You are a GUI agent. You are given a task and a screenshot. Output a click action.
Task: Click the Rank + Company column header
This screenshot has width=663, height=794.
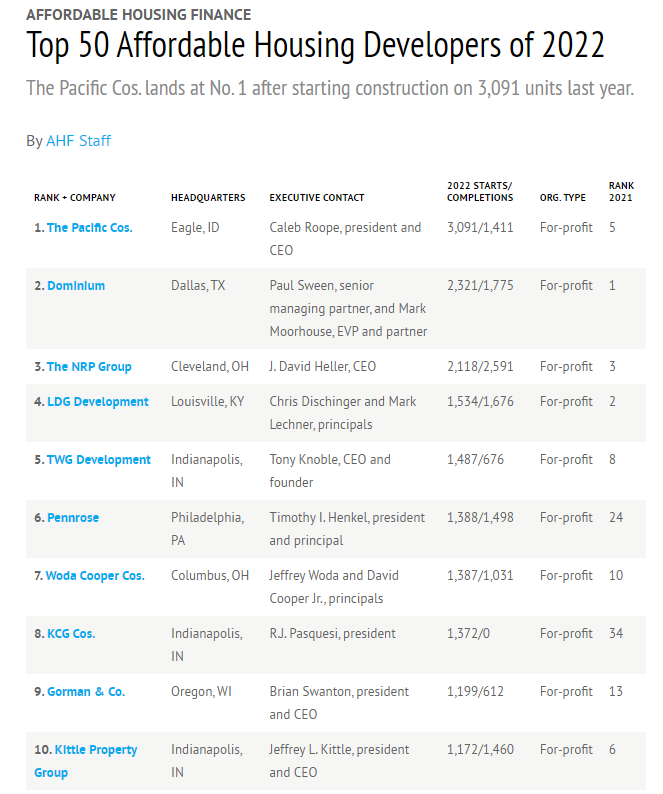click(x=75, y=197)
